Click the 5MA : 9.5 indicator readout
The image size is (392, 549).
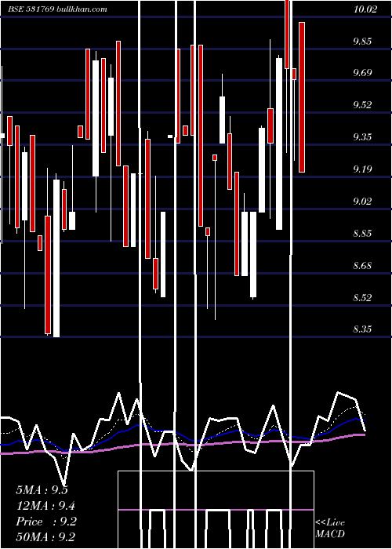tap(42, 490)
